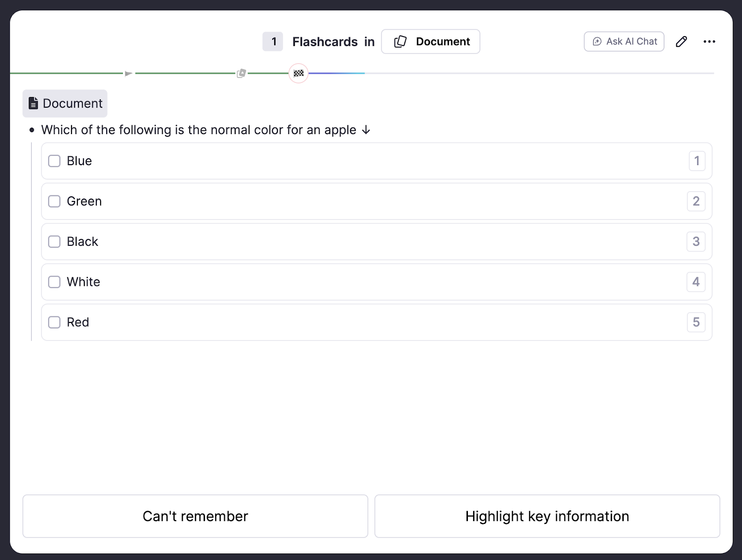The height and width of the screenshot is (560, 742).
Task: Check the Blue answer checkbox
Action: 55,161
